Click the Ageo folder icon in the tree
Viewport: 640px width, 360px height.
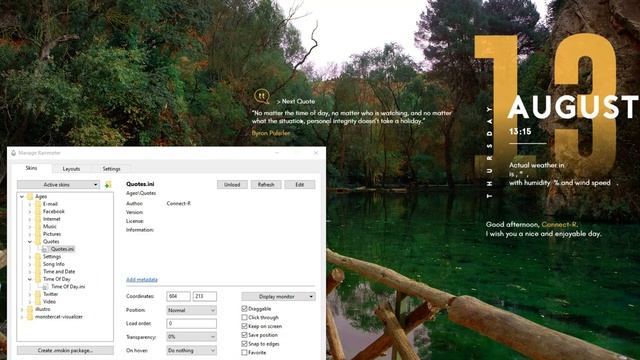[30, 196]
